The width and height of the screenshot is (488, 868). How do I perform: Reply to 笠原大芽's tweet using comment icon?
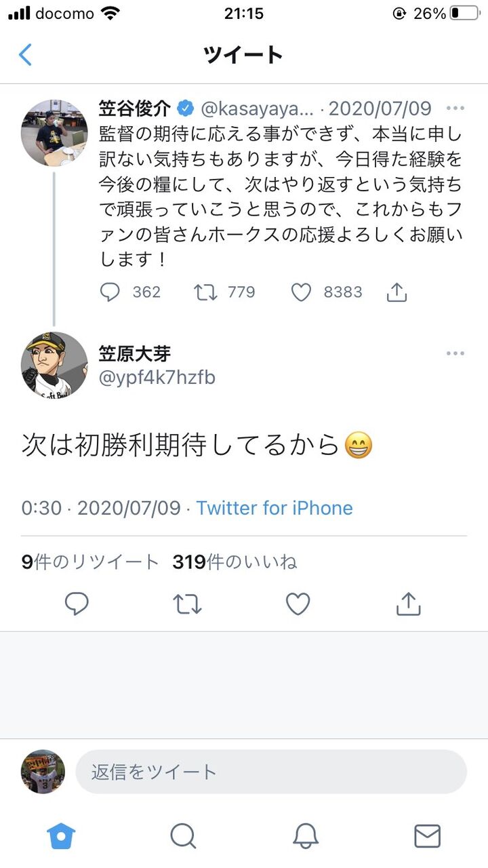[77, 604]
